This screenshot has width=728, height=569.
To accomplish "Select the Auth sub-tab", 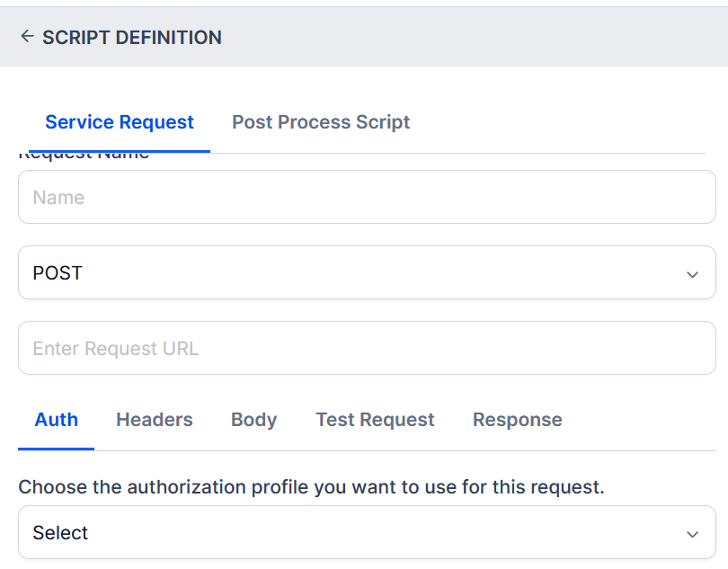I will click(56, 420).
